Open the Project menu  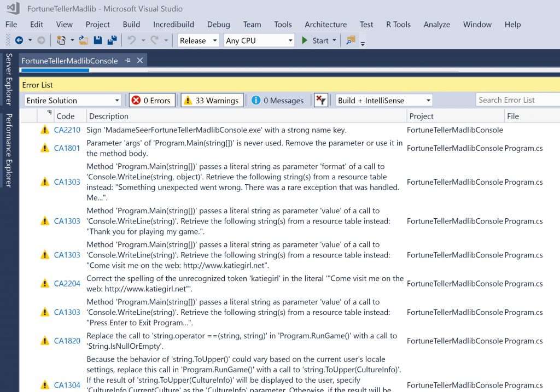pyautogui.click(x=97, y=24)
